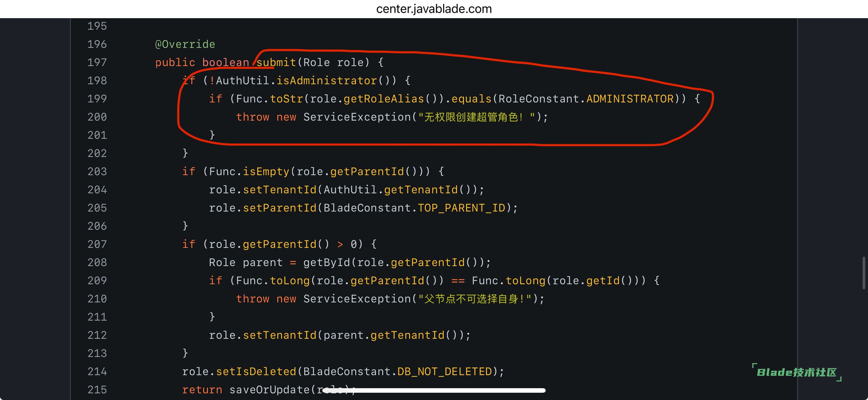Click the center.javablade.com address text
Screen dimensions: 868x400
coord(434,9)
